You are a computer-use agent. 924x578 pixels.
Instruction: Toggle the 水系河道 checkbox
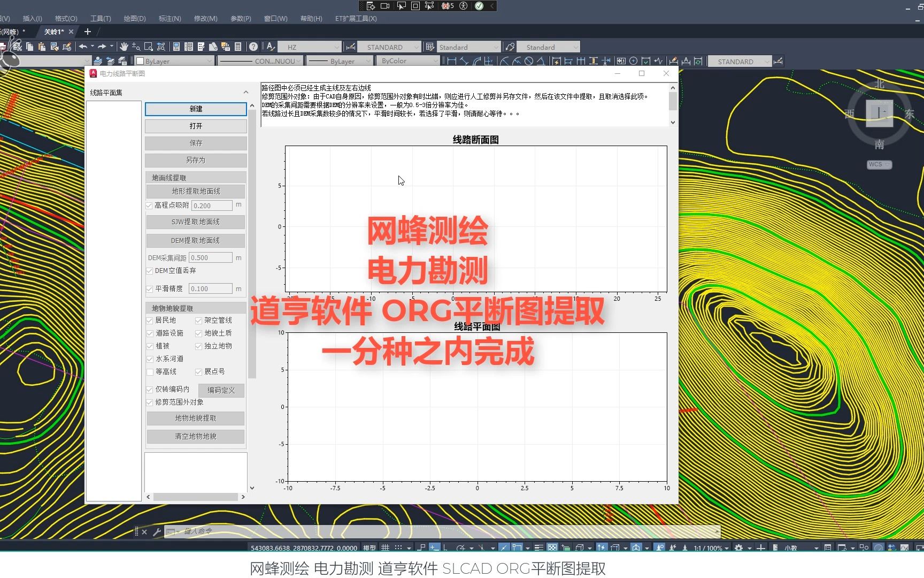pos(150,359)
